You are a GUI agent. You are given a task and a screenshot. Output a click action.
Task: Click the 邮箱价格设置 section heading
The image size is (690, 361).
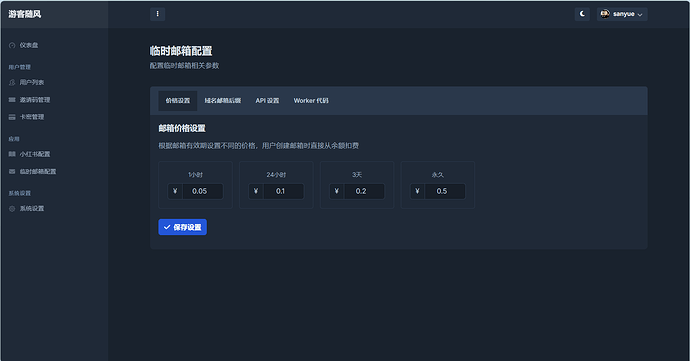(182, 129)
